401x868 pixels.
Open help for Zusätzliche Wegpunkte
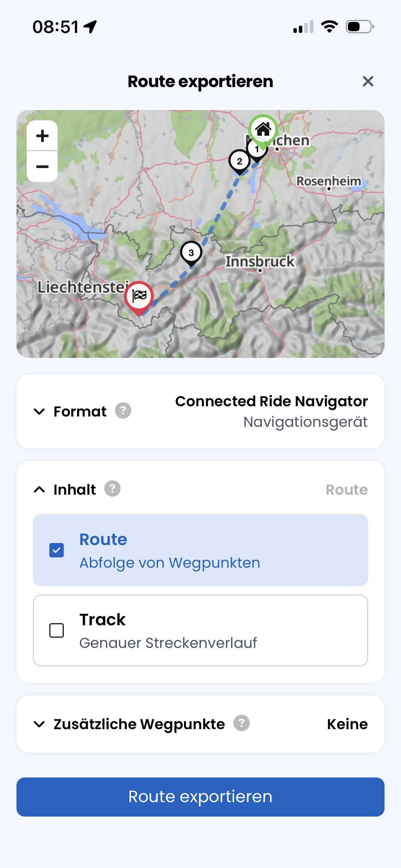coord(242,723)
